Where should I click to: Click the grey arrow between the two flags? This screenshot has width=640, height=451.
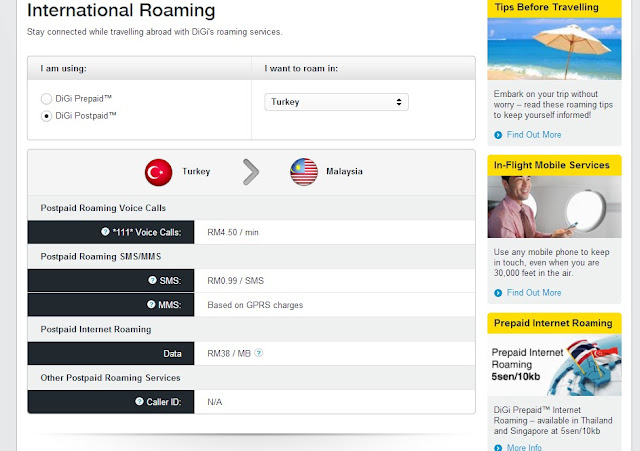(251, 172)
